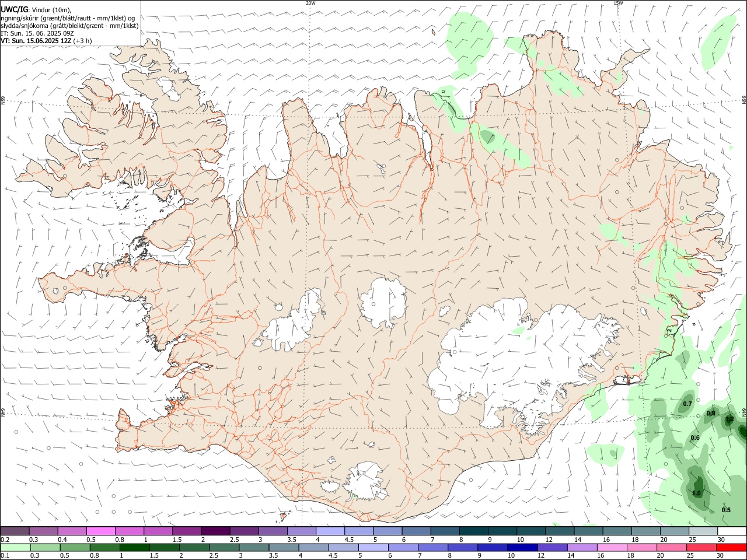Image resolution: width=747 pixels, height=560 pixels.
Task: Click the '1.2' precipitation value on the map
Action: pos(729,419)
